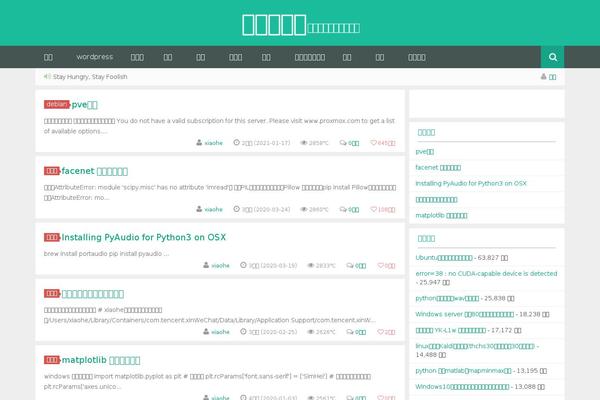The width and height of the screenshot is (600, 400).
Task: Click the user icon in the announcement bar
Action: click(x=543, y=77)
